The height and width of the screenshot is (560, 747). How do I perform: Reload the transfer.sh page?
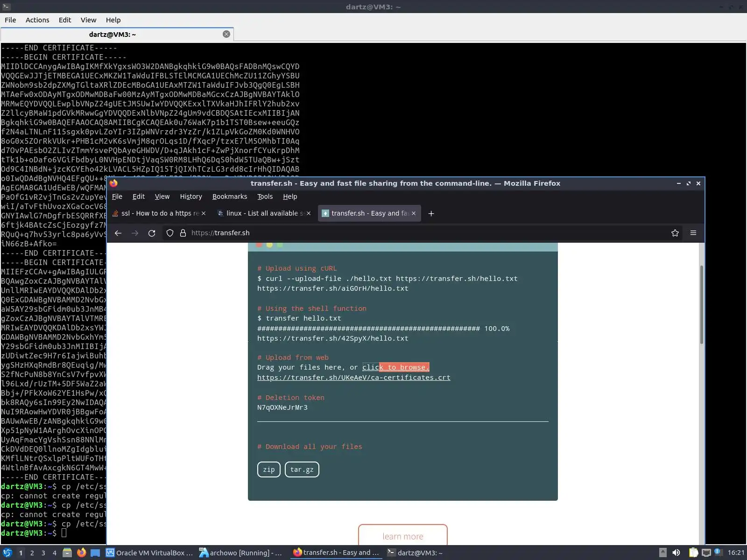click(x=152, y=233)
